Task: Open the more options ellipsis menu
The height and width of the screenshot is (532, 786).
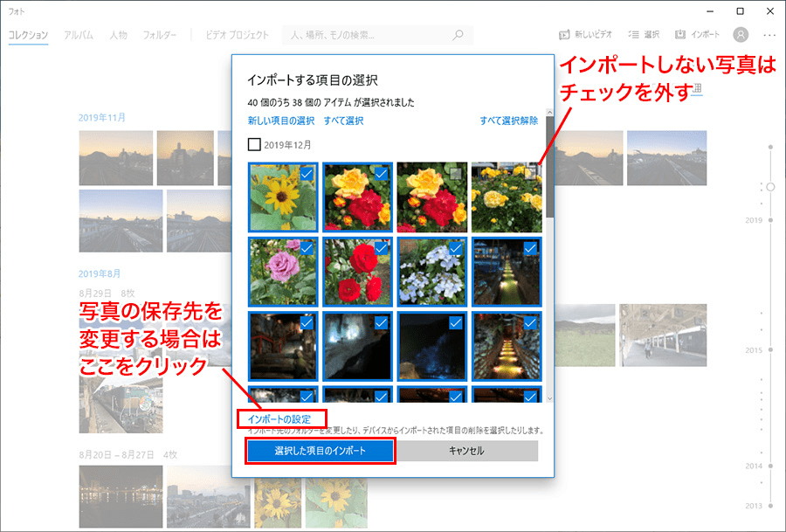Action: tap(769, 35)
